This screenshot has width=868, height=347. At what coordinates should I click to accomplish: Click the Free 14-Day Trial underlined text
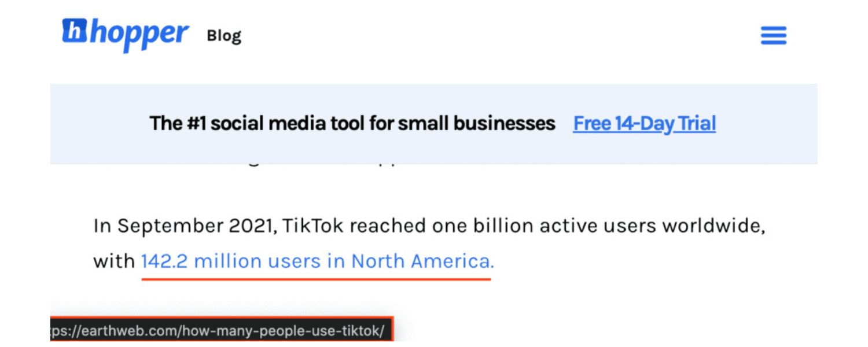645,123
